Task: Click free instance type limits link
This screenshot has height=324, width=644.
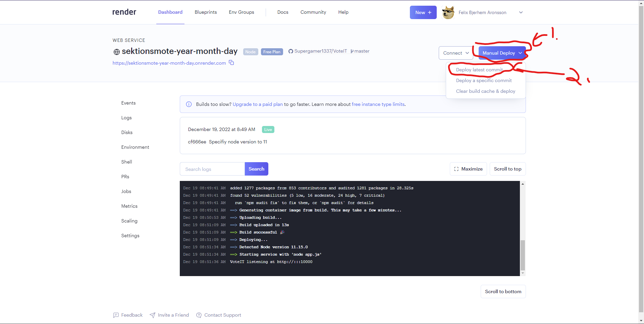Action: 378,104
